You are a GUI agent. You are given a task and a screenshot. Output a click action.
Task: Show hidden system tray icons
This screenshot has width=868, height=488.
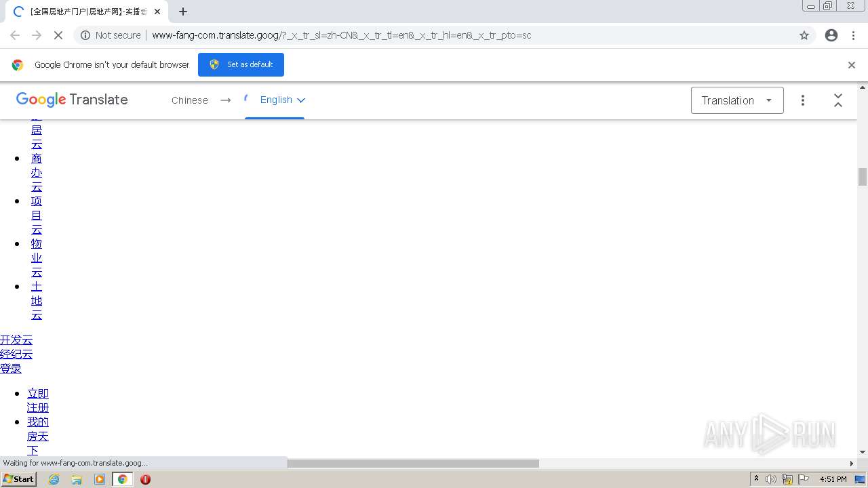[757, 479]
